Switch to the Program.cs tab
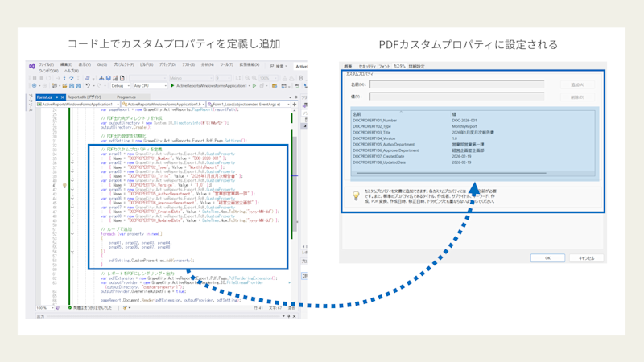The image size is (644, 362). 126,97
